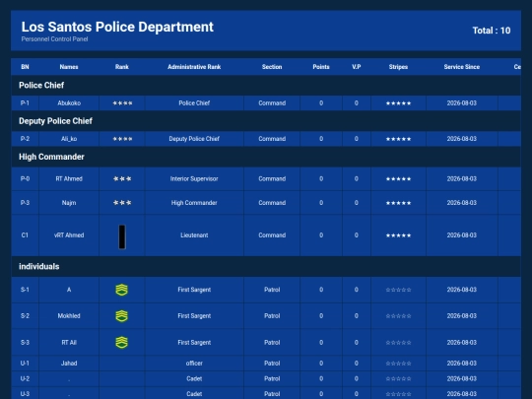Image resolution: width=532 pixels, height=399 pixels.
Task: Click the three-star rank for Najm
Action: click(x=122, y=203)
